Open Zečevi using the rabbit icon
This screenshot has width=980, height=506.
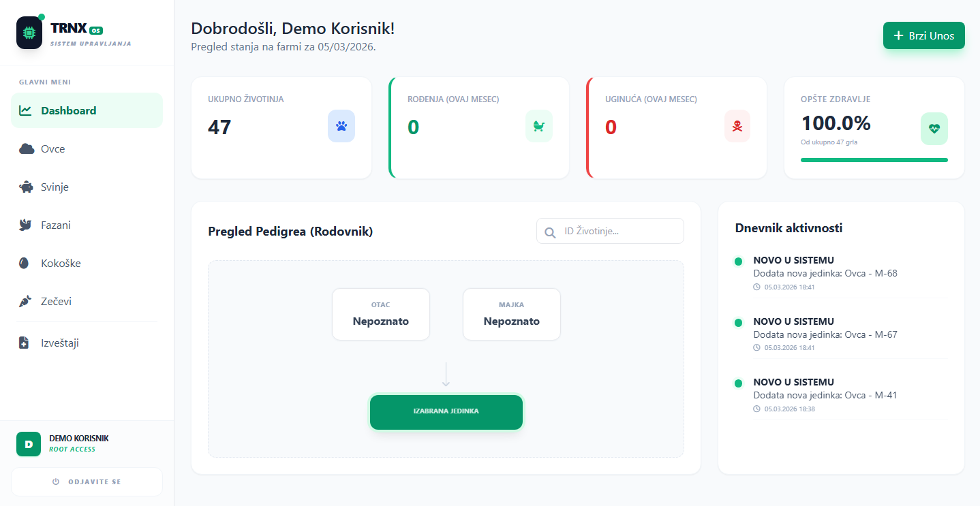(x=25, y=300)
